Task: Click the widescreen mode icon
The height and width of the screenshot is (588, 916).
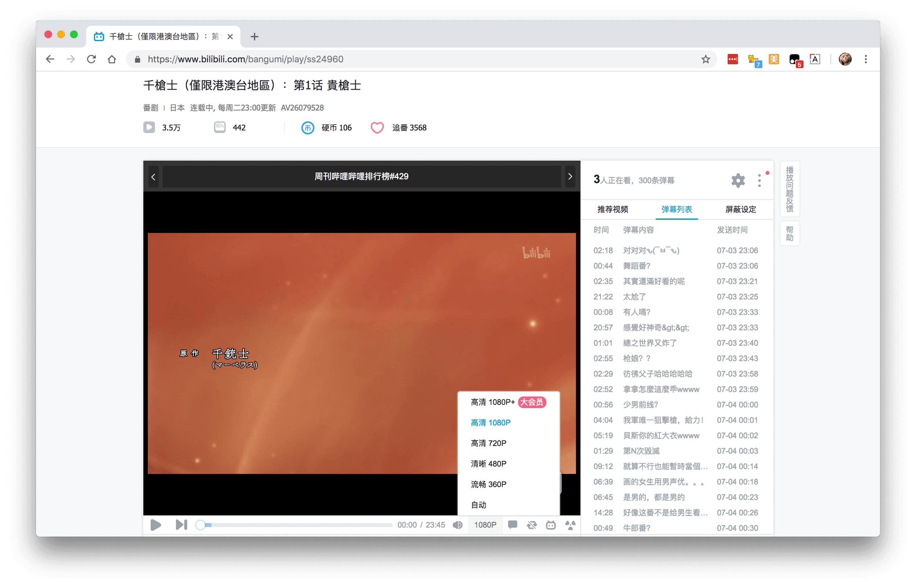Action: tap(551, 525)
